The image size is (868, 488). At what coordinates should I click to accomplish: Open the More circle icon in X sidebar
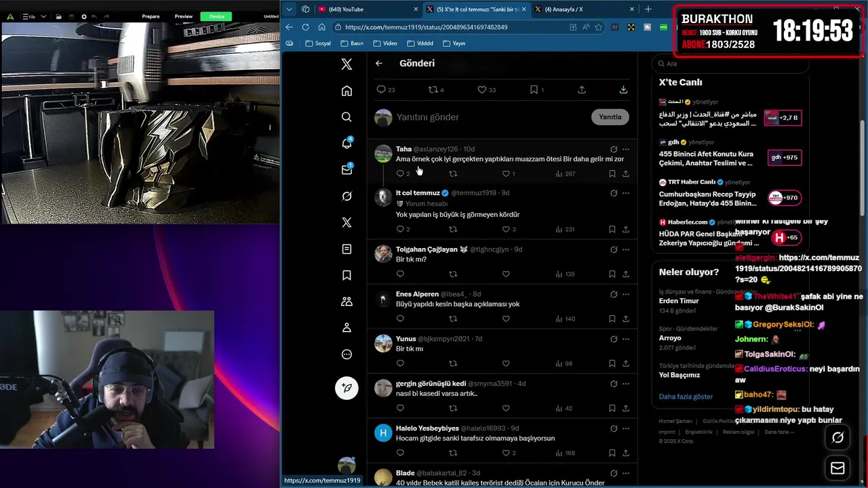(347, 354)
